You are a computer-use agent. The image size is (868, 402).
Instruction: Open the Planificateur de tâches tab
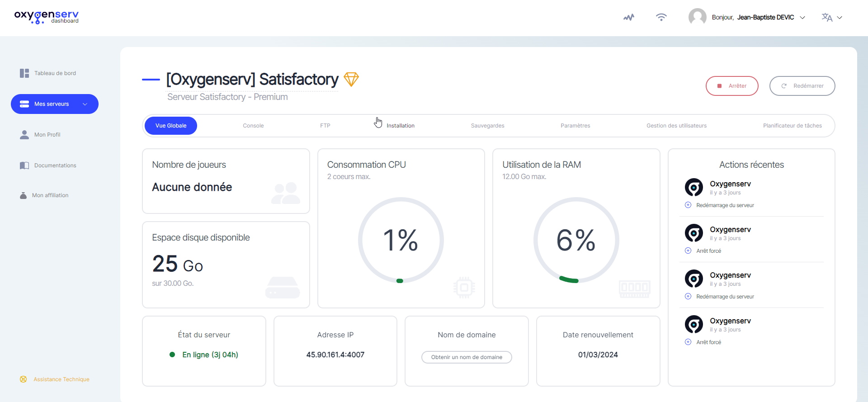[793, 126]
